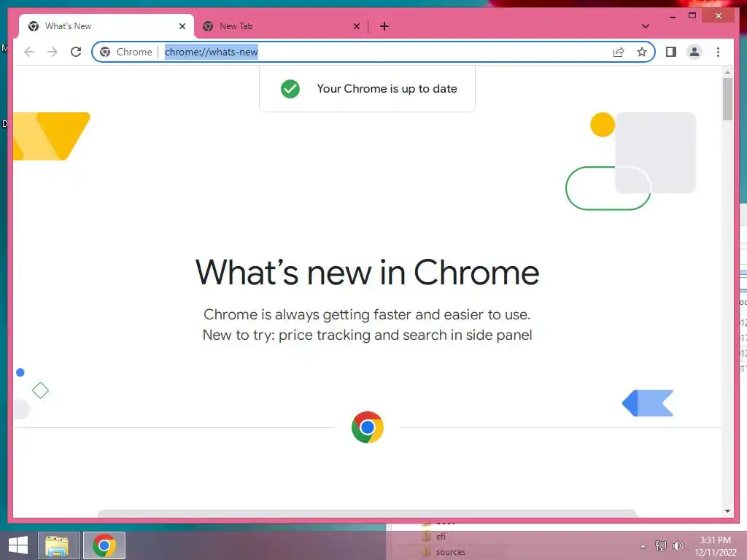747x560 pixels.
Task: Close the What's New tab
Action: [182, 26]
